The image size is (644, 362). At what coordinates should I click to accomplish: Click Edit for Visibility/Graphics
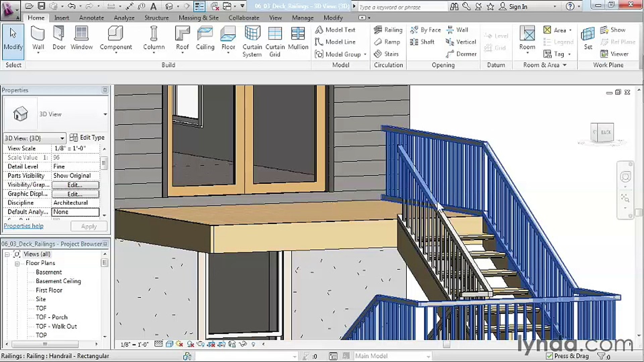click(x=75, y=185)
